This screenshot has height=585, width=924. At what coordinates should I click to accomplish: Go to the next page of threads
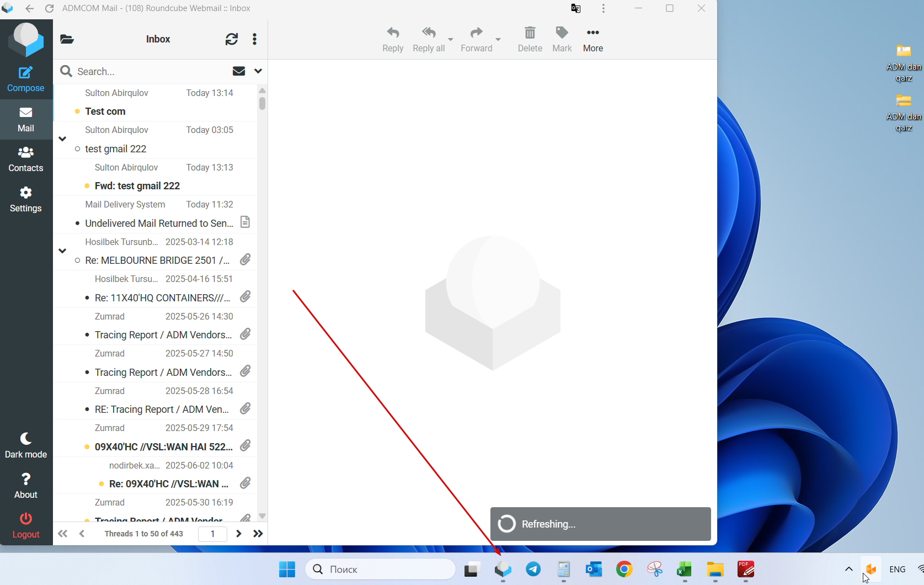238,534
